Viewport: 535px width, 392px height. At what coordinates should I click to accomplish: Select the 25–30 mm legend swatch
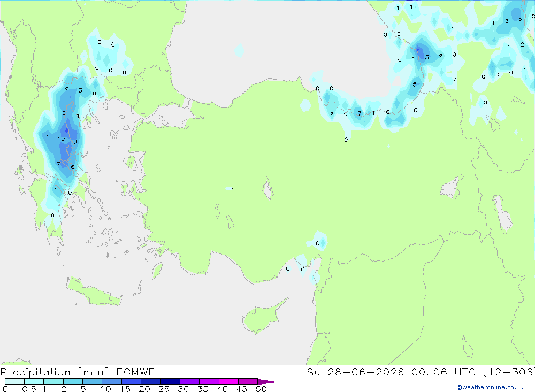(x=170, y=381)
